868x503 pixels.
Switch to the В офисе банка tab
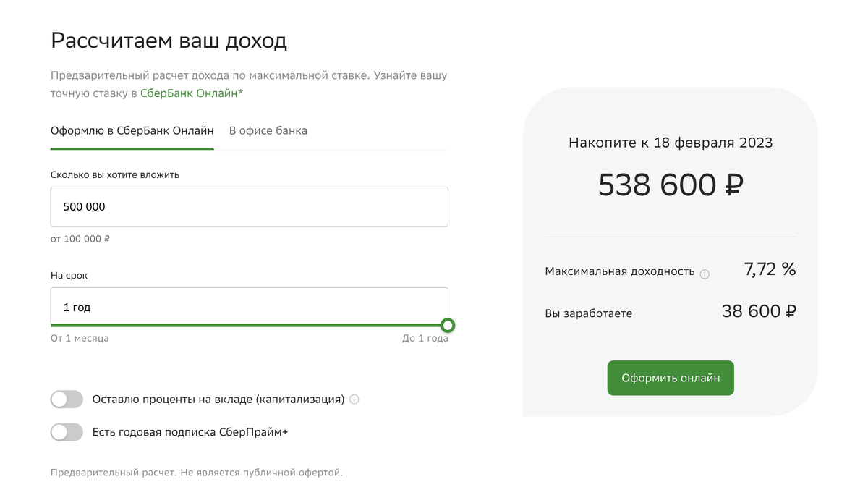pos(268,130)
